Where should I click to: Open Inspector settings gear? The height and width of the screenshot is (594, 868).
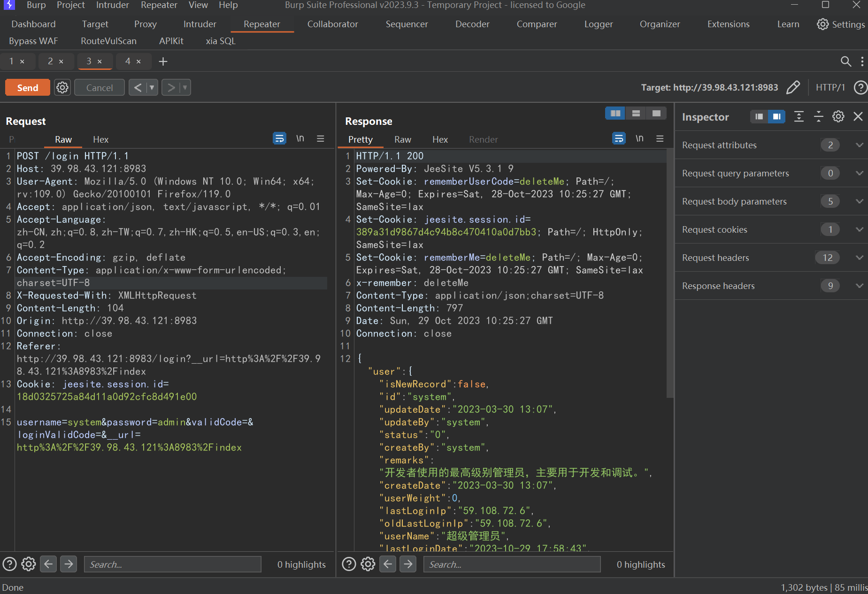[838, 117]
